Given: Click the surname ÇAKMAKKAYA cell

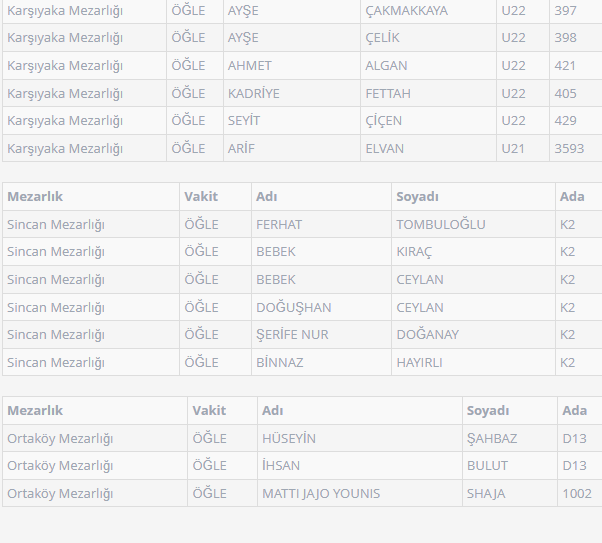Looking at the screenshot, I should click(x=406, y=10).
